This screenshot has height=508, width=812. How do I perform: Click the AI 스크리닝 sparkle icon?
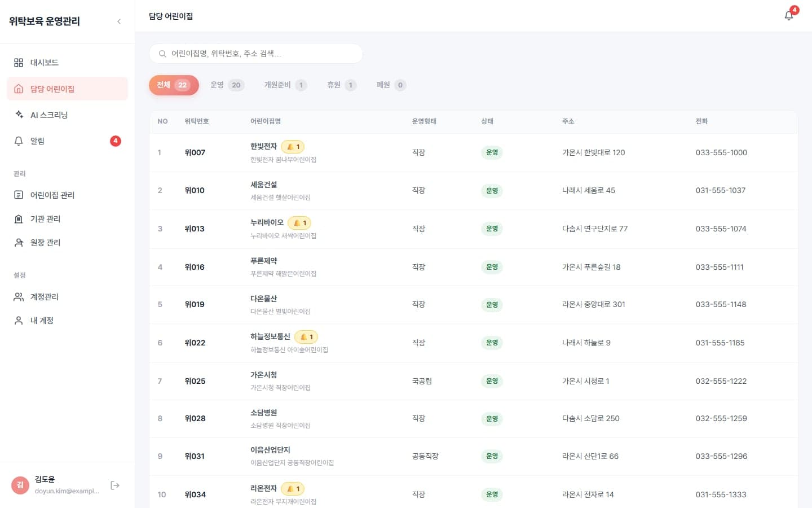pos(19,115)
